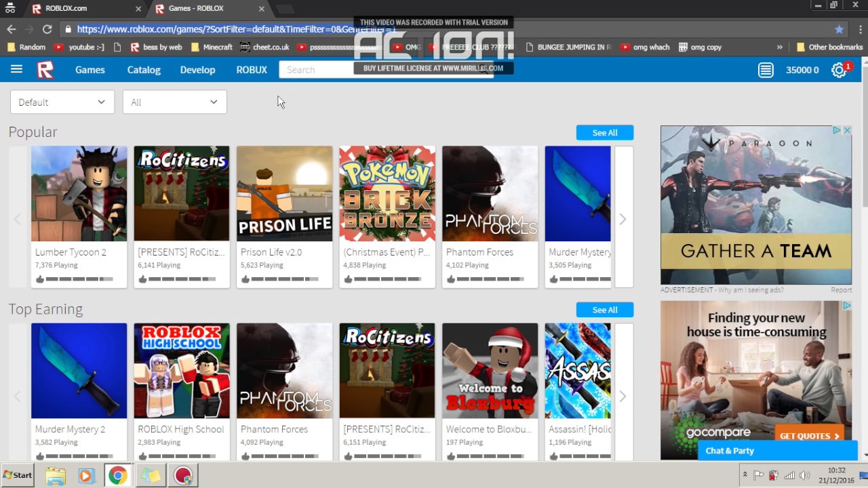Screen dimensions: 868x488
Task: Open the notifications feed icon
Action: pyautogui.click(x=766, y=70)
